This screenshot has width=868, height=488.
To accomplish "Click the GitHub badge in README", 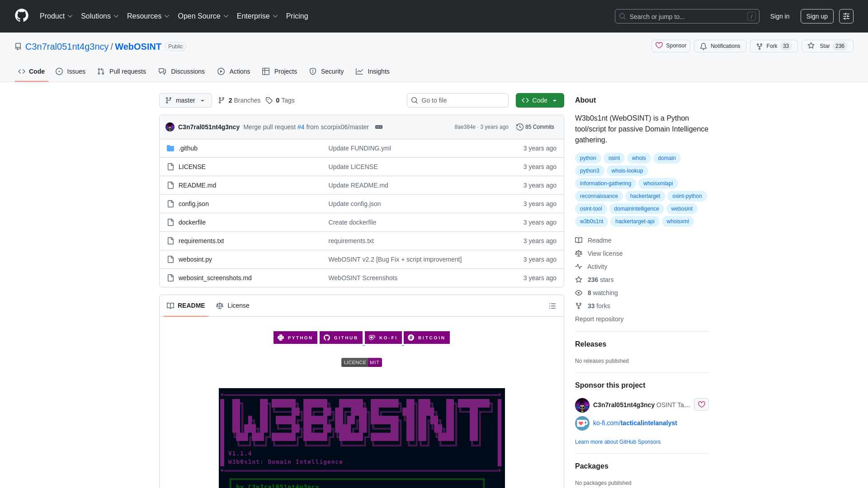I will tap(341, 338).
